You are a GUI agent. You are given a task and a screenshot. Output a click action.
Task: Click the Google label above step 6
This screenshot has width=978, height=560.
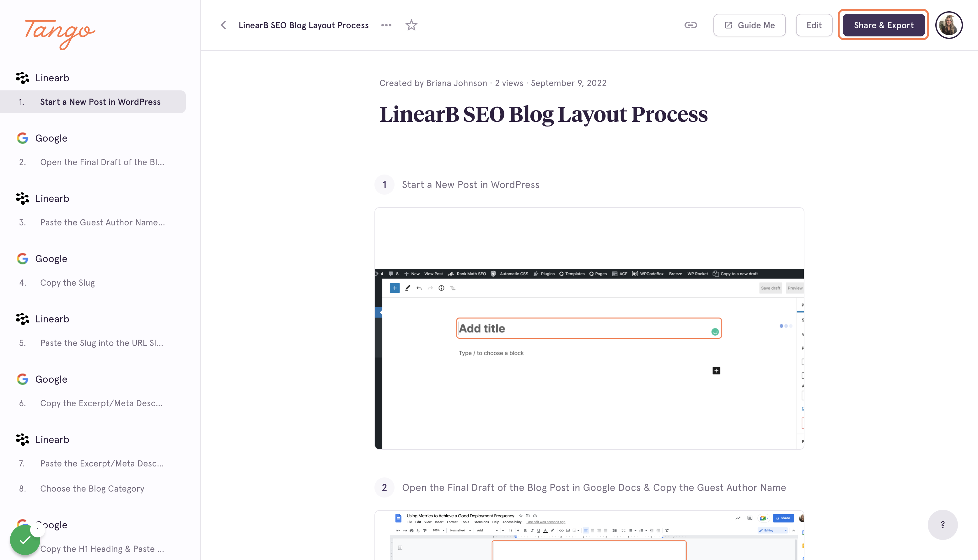(51, 379)
